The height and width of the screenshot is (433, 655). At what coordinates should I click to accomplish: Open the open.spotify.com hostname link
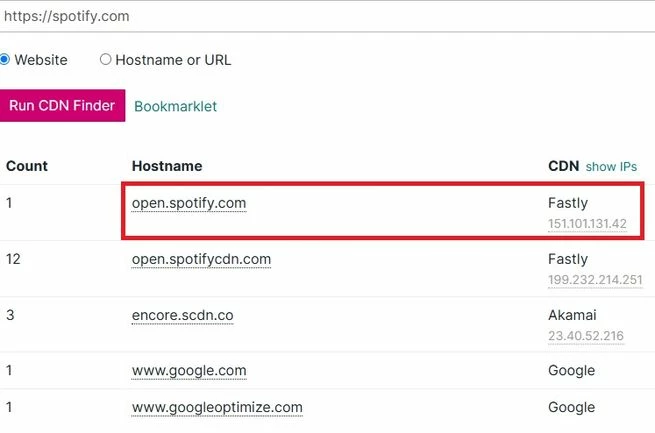click(189, 203)
